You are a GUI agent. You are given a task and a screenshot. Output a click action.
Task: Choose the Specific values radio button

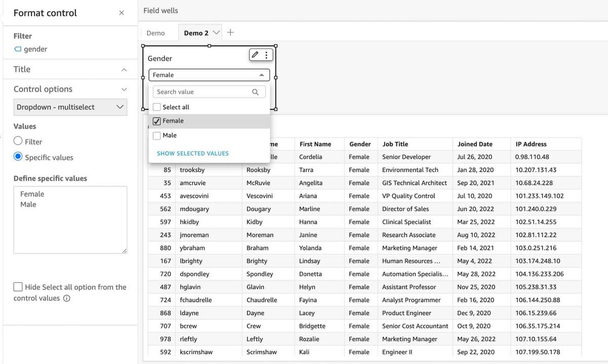coord(18,156)
